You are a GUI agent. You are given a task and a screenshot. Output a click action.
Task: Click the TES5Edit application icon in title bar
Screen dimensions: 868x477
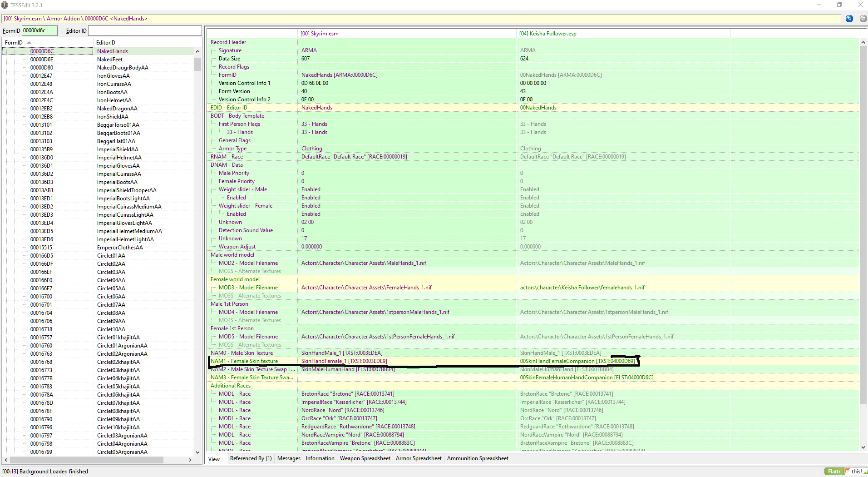coord(5,5)
